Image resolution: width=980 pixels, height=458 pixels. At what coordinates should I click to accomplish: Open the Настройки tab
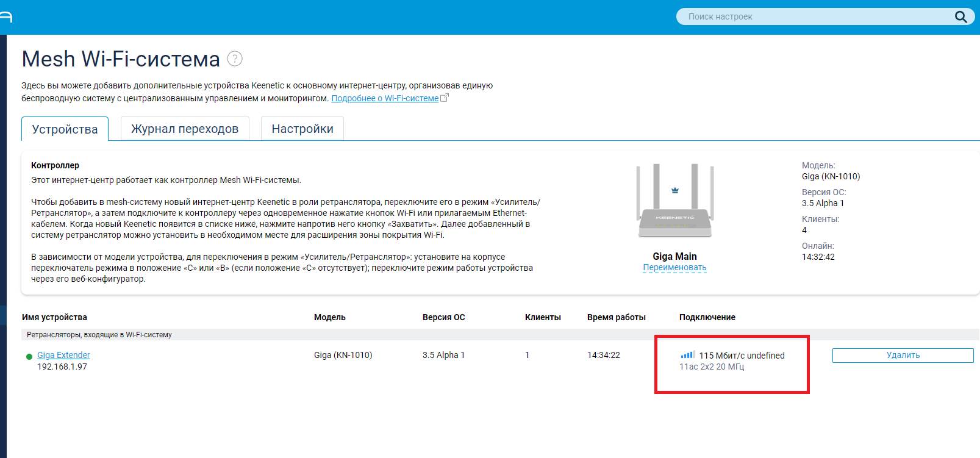(302, 129)
